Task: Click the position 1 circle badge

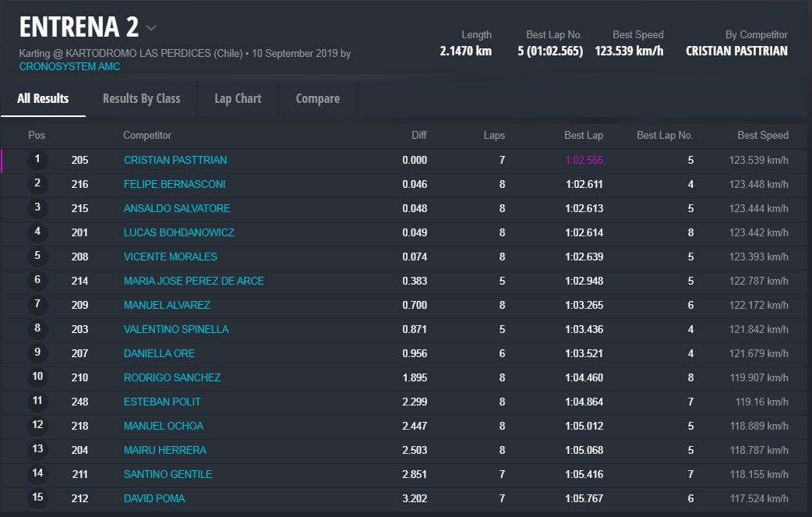Action: pos(37,160)
